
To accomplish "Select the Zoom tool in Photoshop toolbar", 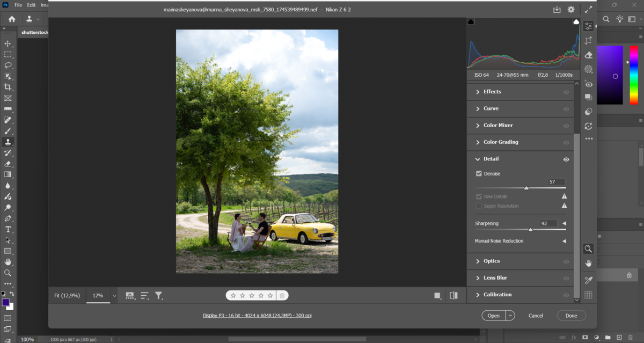I will point(8,273).
